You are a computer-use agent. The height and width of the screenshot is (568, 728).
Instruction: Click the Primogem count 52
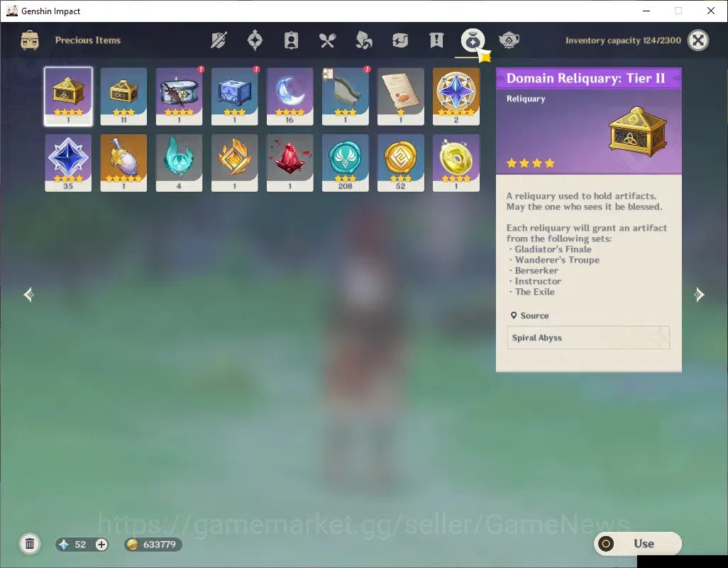tap(80, 545)
